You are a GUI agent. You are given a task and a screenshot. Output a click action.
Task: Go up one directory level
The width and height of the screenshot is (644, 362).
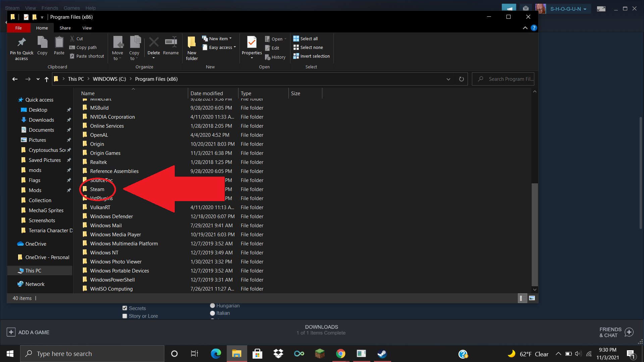pyautogui.click(x=47, y=79)
